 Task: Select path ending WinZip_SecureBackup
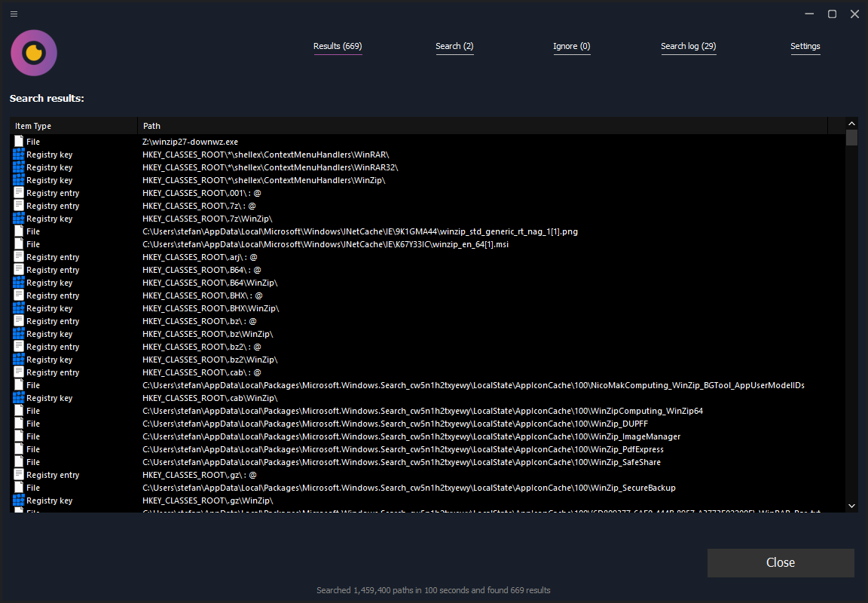click(x=409, y=488)
